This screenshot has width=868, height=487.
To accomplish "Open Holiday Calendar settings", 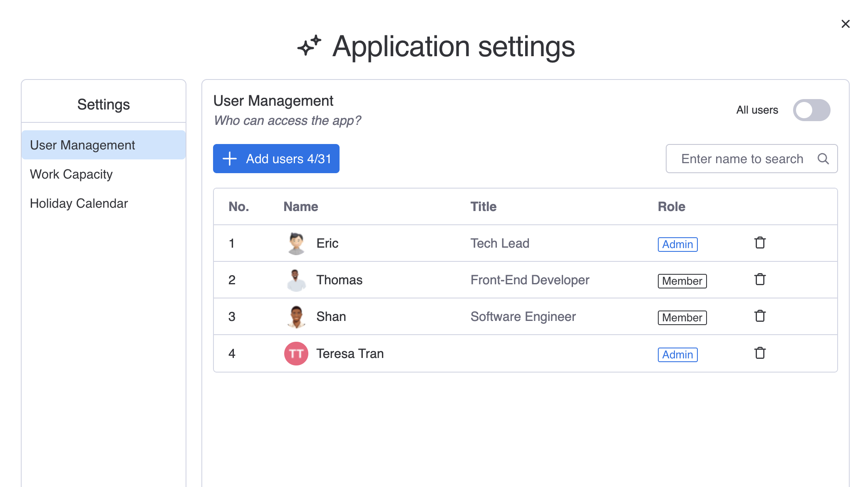I will click(x=79, y=203).
